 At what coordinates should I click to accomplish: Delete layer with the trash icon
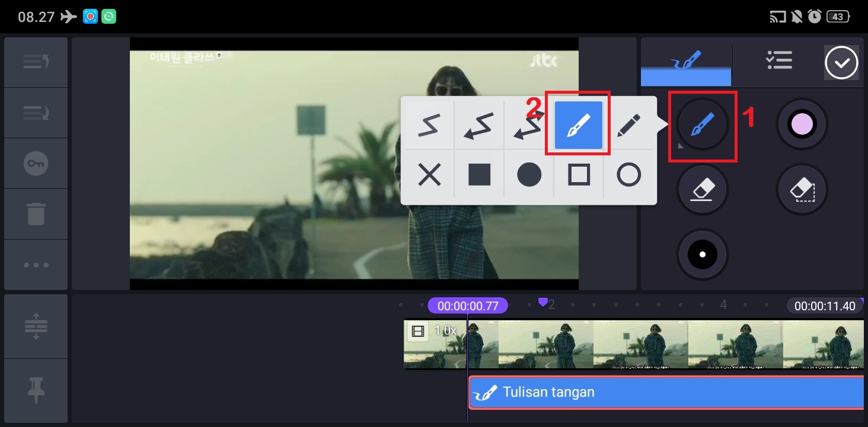click(36, 214)
